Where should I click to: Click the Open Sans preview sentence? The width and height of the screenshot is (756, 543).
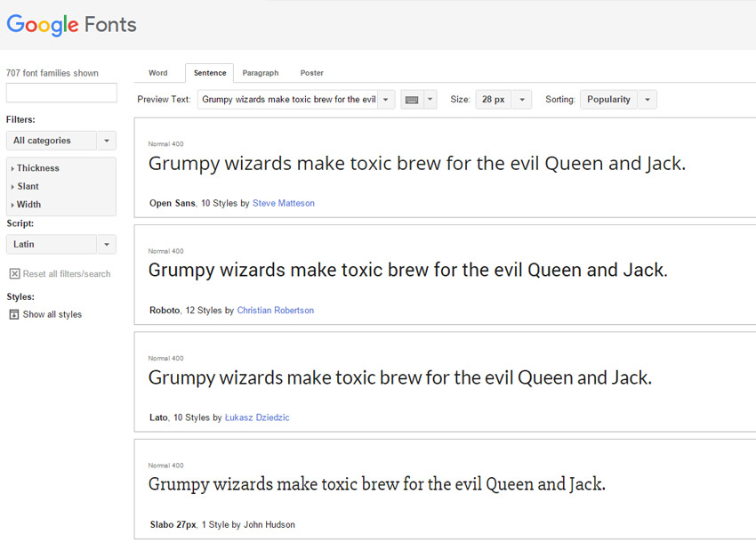coord(417,164)
